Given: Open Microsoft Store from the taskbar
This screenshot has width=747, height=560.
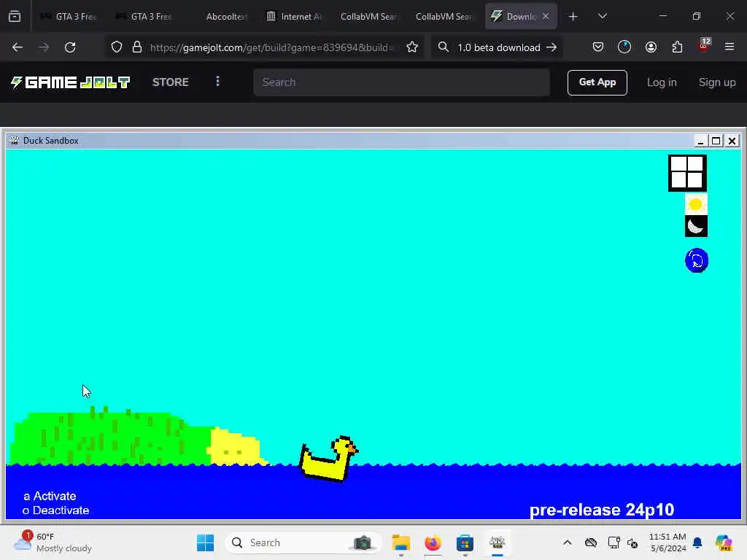Looking at the screenshot, I should pos(465,542).
